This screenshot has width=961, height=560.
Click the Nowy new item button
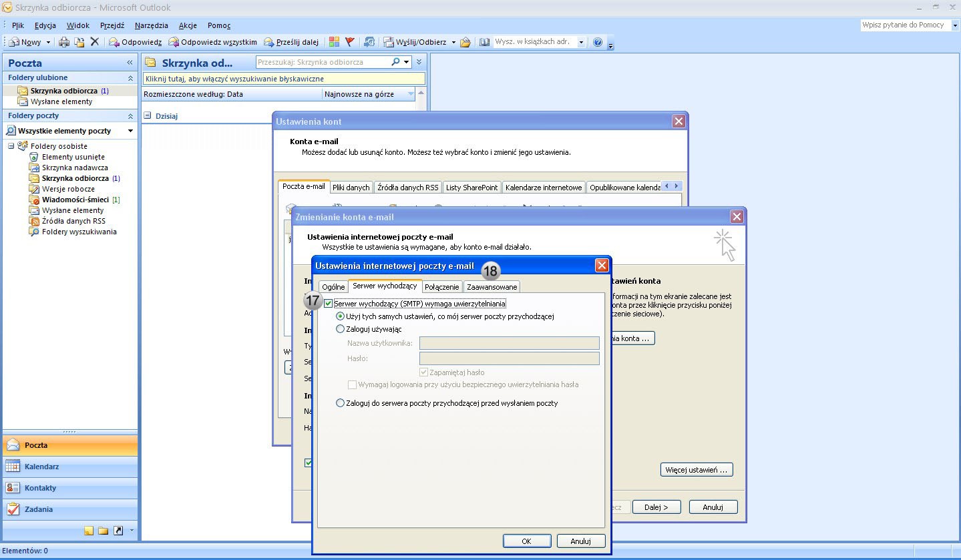coord(25,42)
